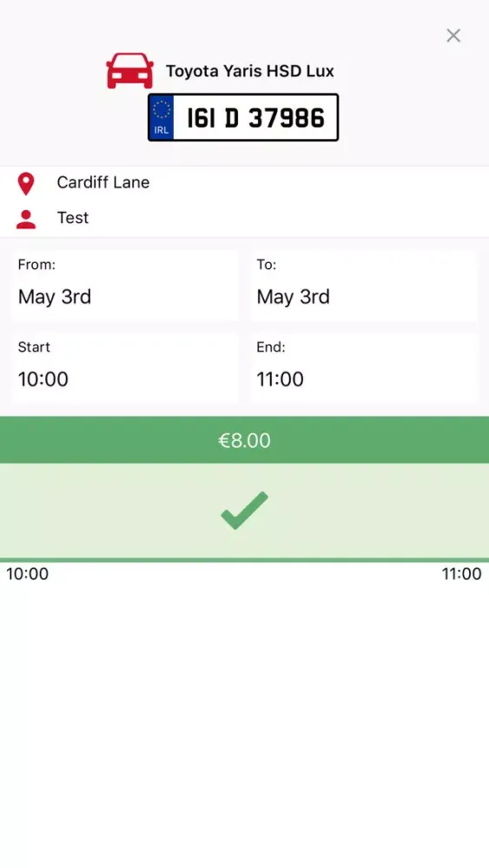Tap the 11:00 timeline end label

point(461,574)
